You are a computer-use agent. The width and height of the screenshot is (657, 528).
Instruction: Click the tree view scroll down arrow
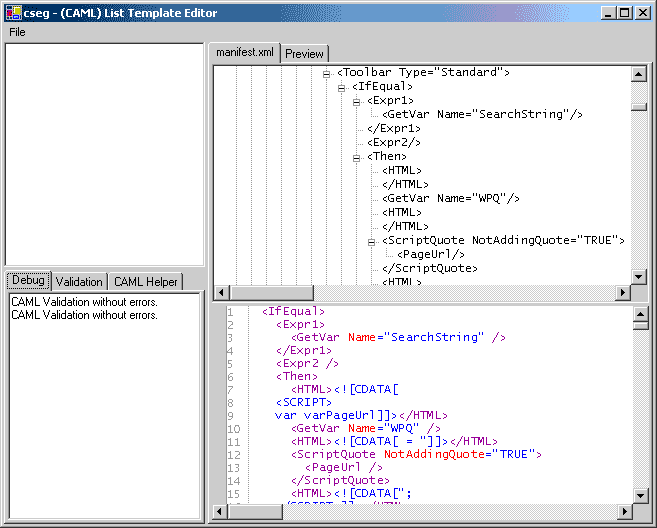639,277
